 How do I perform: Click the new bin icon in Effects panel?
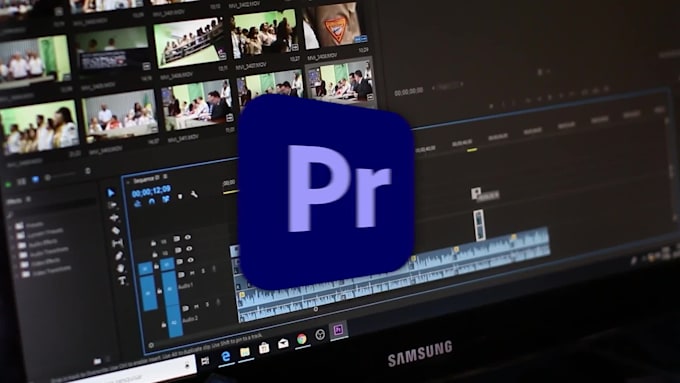pos(98,361)
